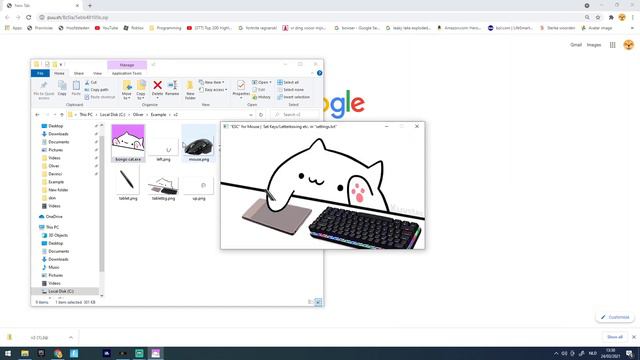
Task: Click the Explorer Back arrow button
Action: tap(37, 115)
